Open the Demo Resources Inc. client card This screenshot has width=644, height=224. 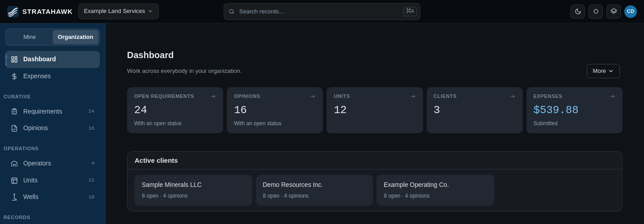tap(314, 190)
